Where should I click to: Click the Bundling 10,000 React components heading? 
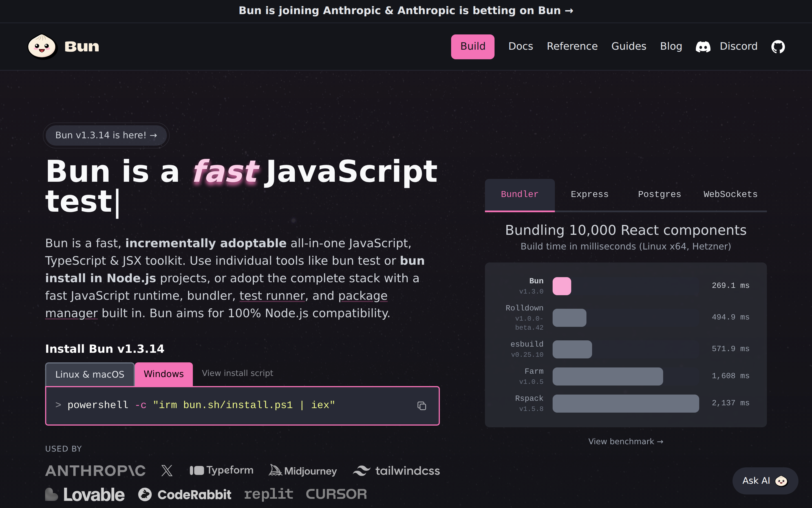626,230
